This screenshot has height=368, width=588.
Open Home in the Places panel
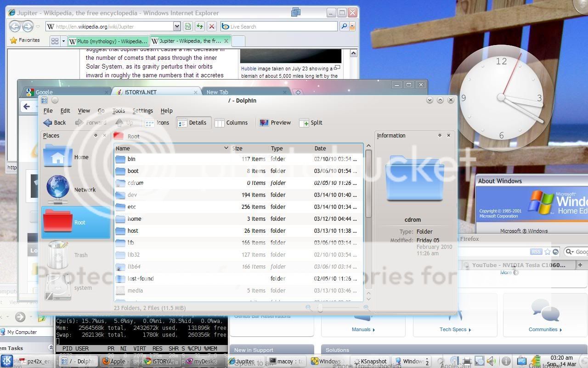coord(76,157)
